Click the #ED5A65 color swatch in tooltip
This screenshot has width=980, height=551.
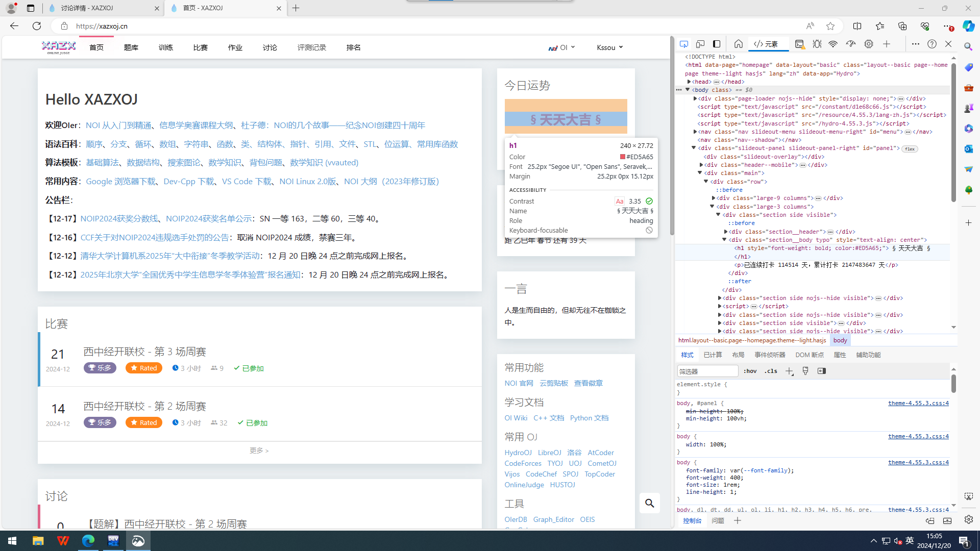click(x=623, y=157)
